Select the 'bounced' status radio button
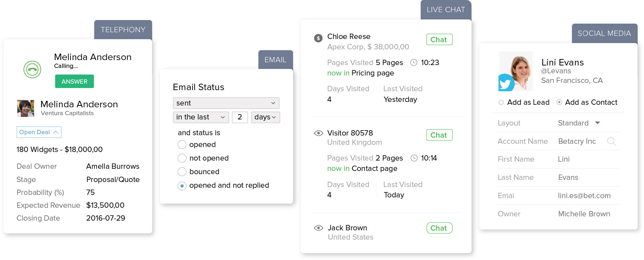 click(182, 172)
